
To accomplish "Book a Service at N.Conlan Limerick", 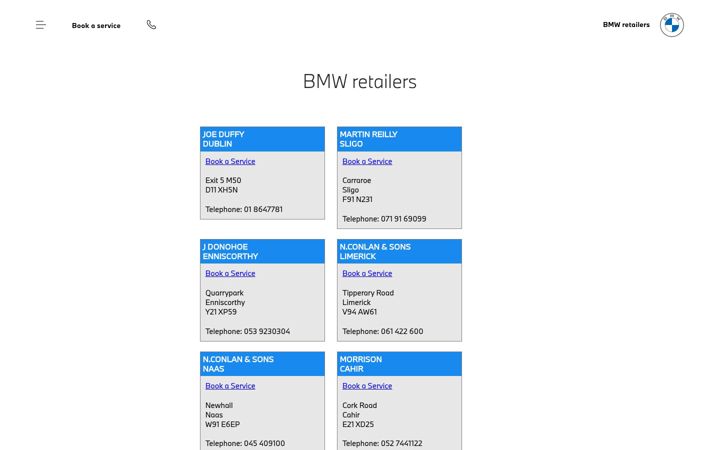I will (367, 273).
